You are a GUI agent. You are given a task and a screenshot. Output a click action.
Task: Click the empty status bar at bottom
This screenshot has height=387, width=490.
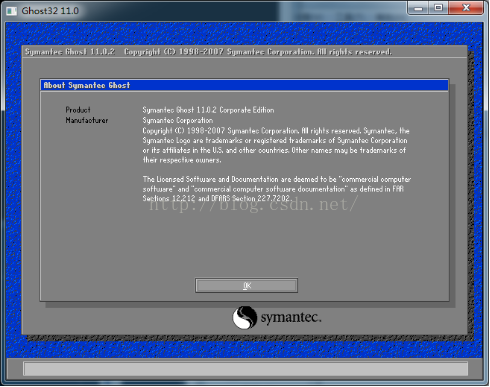(x=246, y=369)
